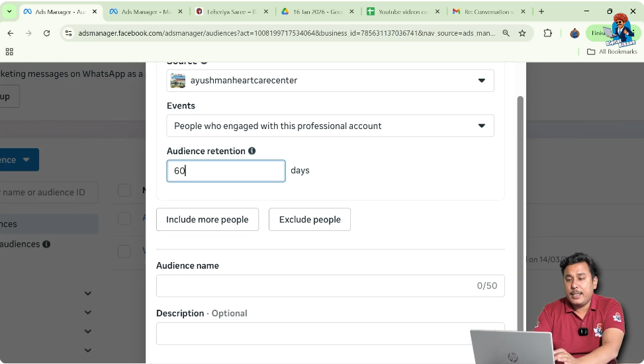Open the All Bookmarks folder
Viewport: 644px width, 364px height.
612,52
